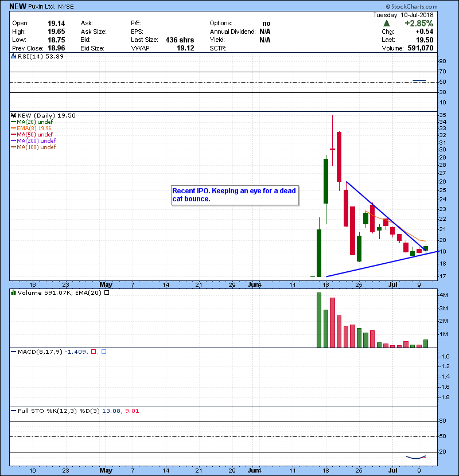Click the purple MA(200) legend marker

(x=14, y=141)
